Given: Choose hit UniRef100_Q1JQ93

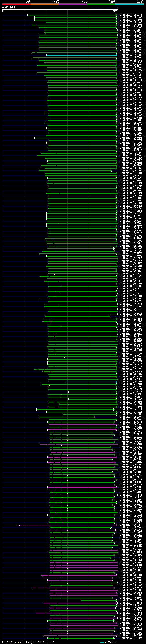Looking at the screenshot, I should (131, 65).
